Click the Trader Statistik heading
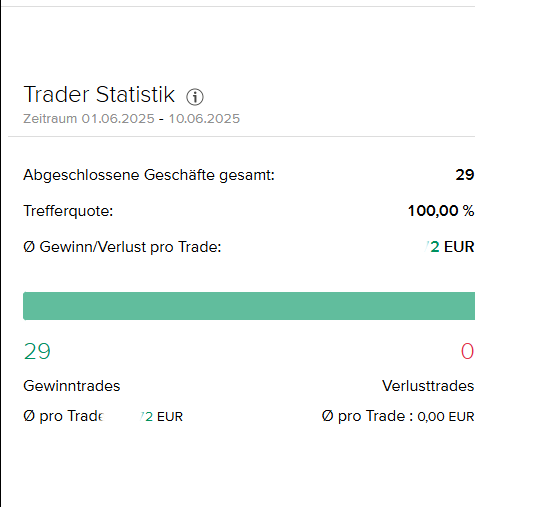Image resolution: width=544 pixels, height=507 pixels. [99, 94]
